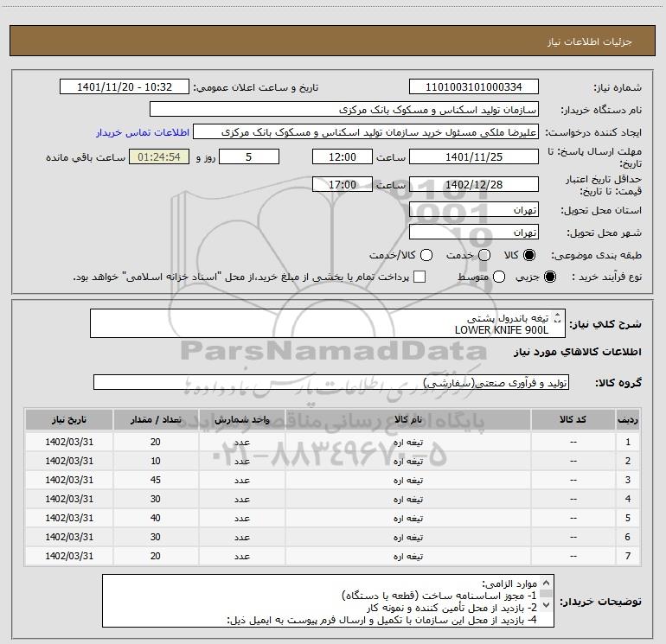Click the page title جزئیات اطلاعات نیاز
The width and height of the screenshot is (666, 644).
tap(590, 41)
